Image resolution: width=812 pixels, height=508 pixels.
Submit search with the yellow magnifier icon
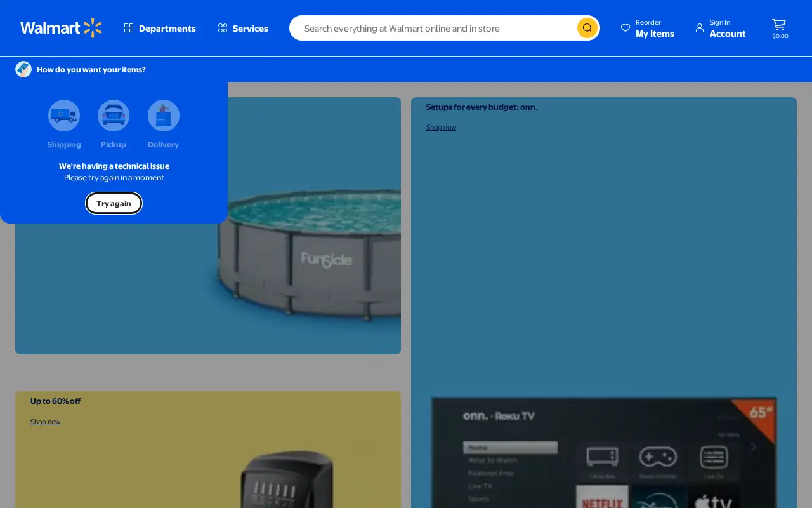587,28
